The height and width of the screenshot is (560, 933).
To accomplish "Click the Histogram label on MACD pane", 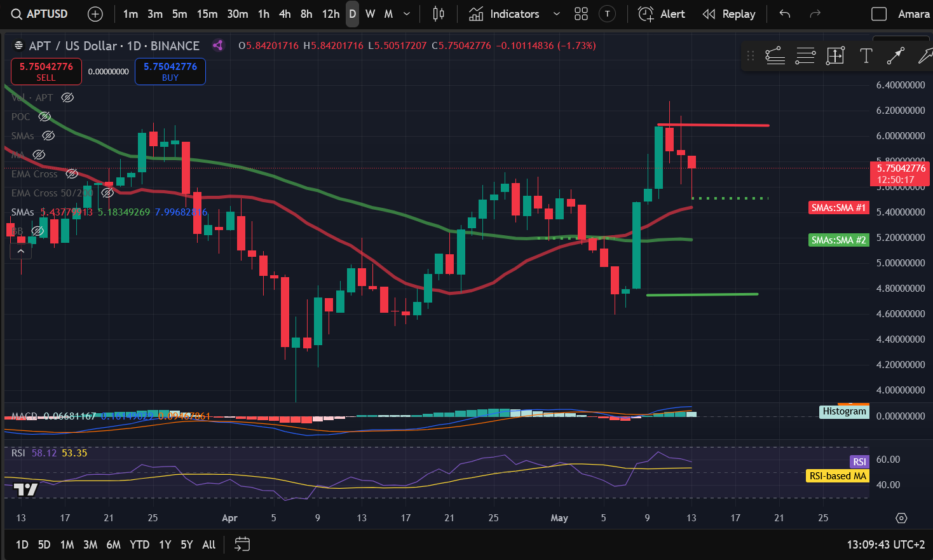I will [x=844, y=412].
